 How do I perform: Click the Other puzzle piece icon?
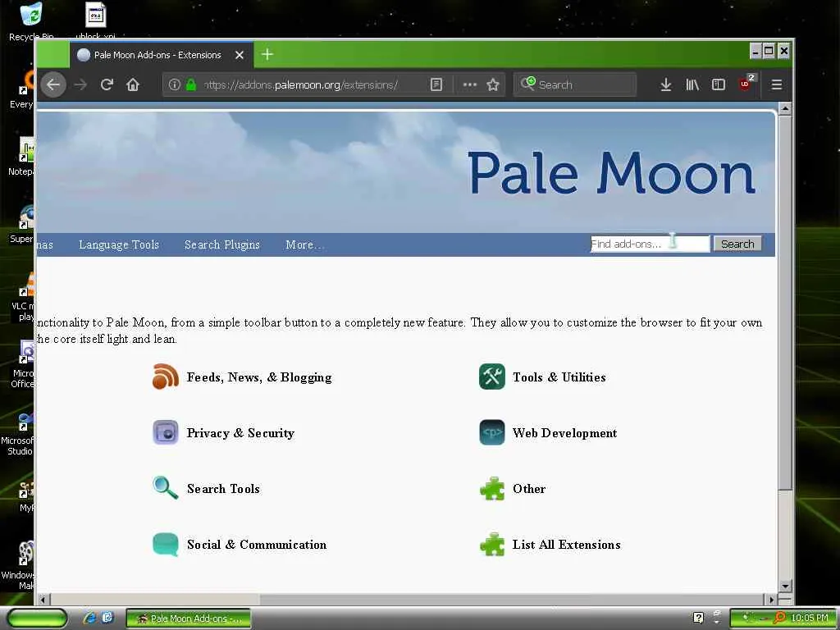point(492,488)
